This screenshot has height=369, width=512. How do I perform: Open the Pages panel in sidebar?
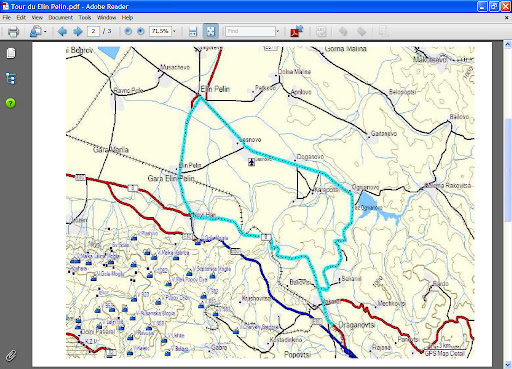coord(11,53)
